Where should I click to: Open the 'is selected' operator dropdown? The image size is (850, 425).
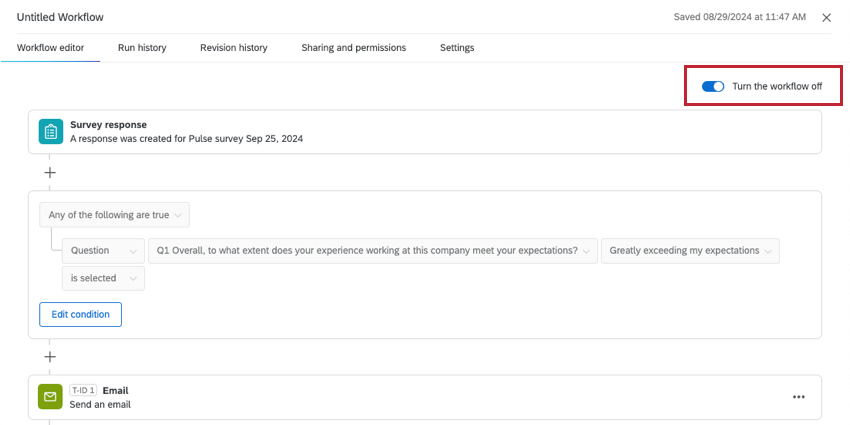[103, 278]
